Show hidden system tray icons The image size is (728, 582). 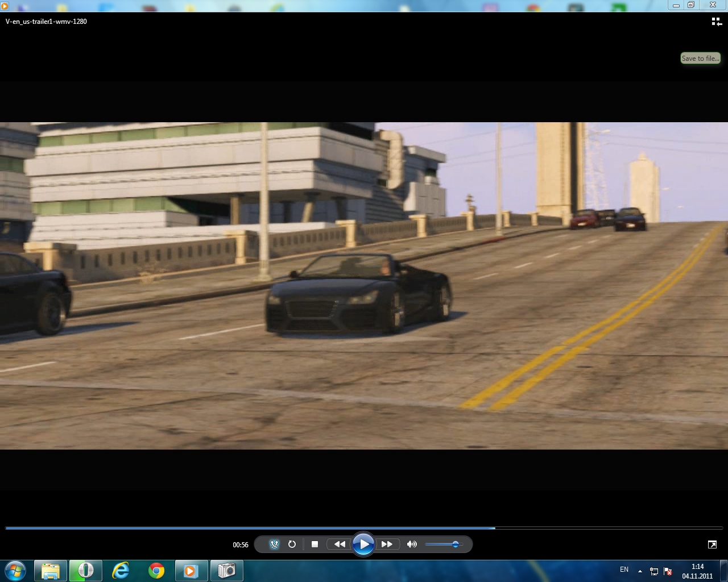pos(640,571)
